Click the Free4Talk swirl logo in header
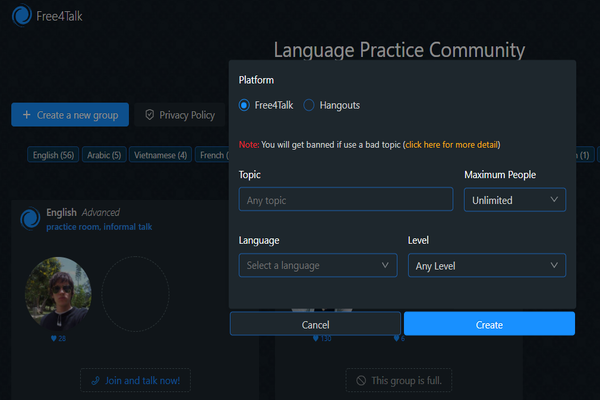The height and width of the screenshot is (400, 600). click(x=22, y=15)
